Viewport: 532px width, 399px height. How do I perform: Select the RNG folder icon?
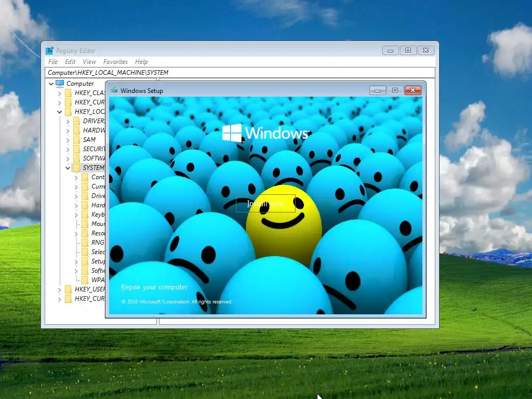[85, 243]
